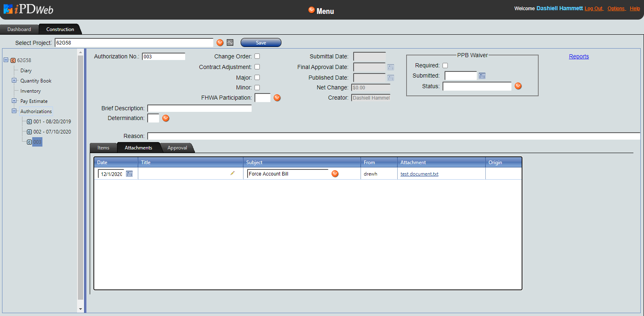Open the Determination dropdown
The image size is (644, 316).
(x=166, y=118)
